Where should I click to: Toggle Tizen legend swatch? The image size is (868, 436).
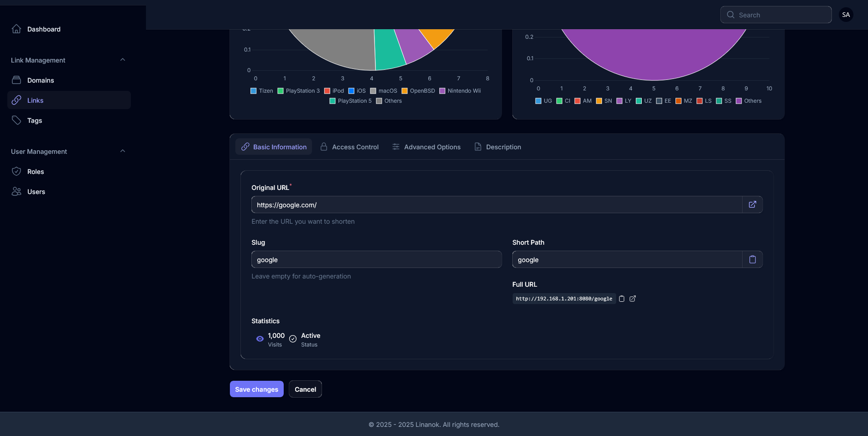point(254,91)
